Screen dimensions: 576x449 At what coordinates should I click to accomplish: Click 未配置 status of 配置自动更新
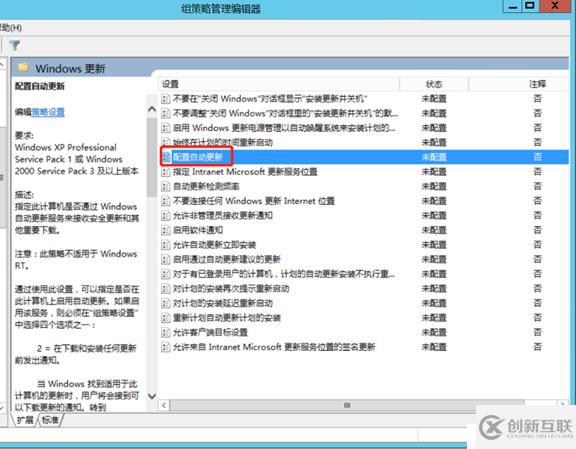[434, 157]
